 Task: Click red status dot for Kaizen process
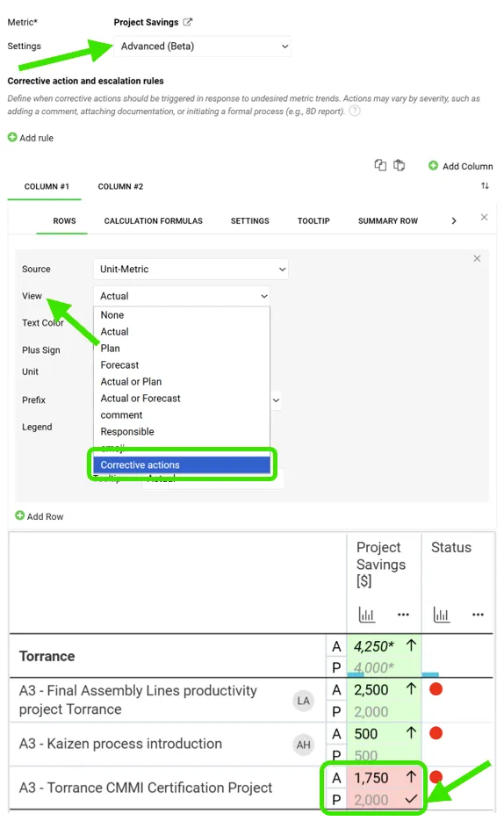436,733
